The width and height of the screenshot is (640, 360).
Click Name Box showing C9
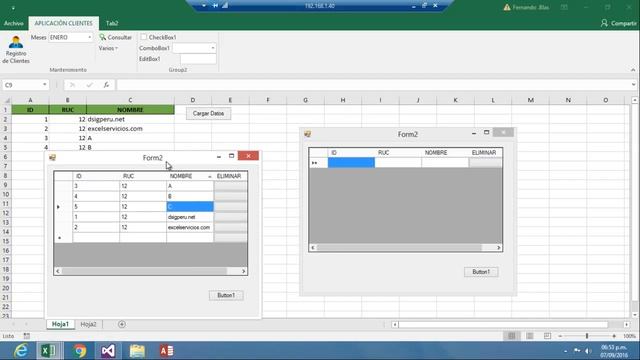coord(22,85)
